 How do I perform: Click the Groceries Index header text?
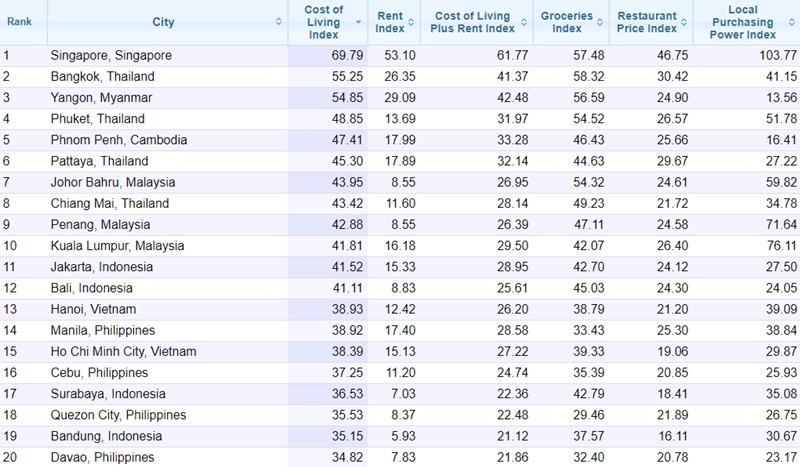pos(567,22)
